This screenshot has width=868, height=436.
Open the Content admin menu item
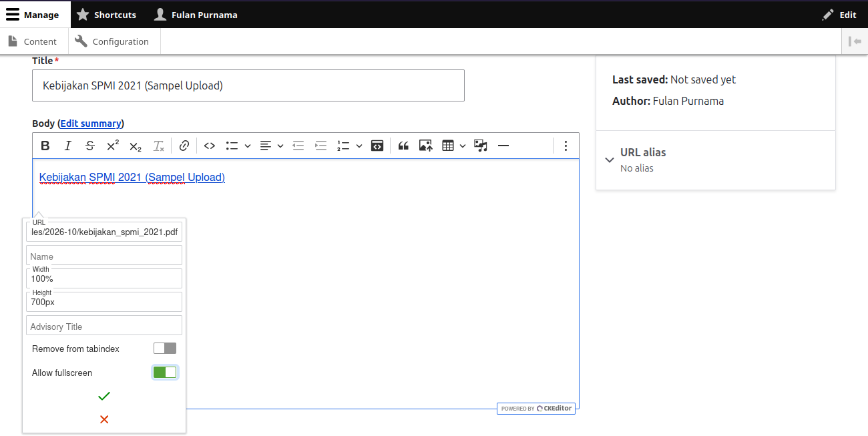(x=34, y=41)
